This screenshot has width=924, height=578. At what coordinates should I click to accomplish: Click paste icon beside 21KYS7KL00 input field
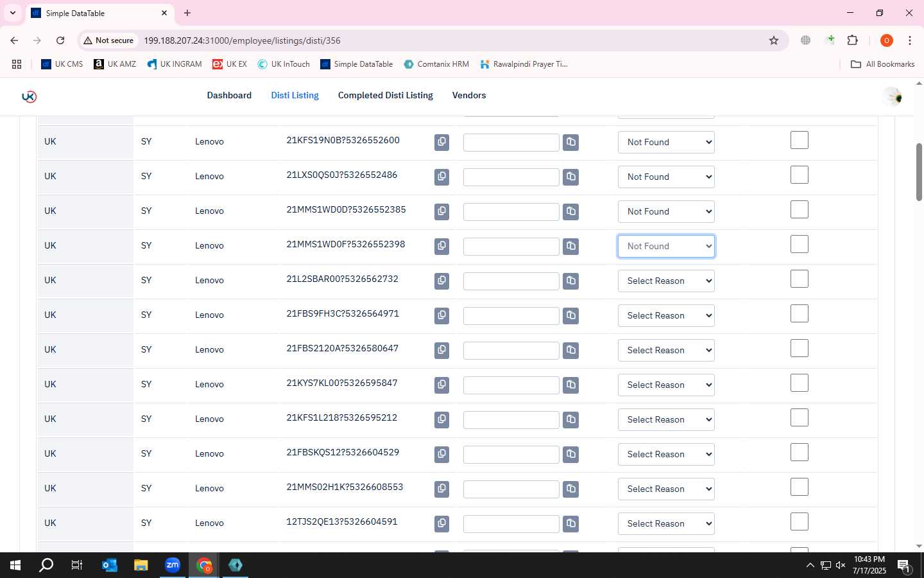[571, 385]
